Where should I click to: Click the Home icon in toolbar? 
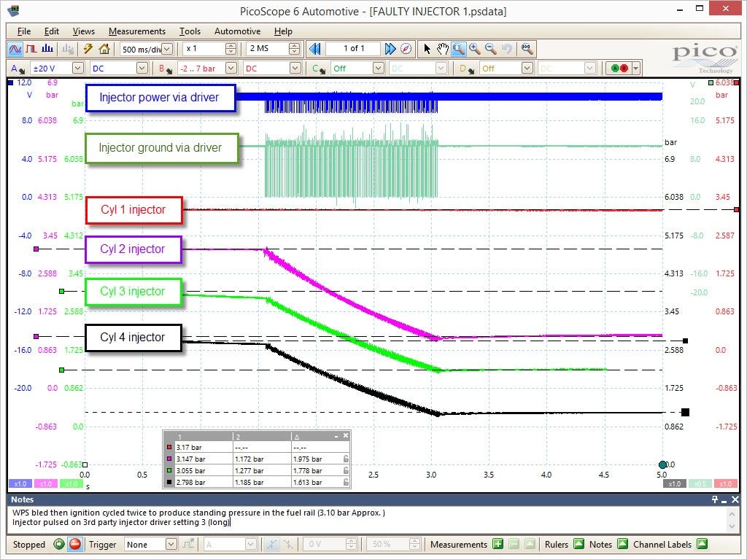[x=104, y=49]
